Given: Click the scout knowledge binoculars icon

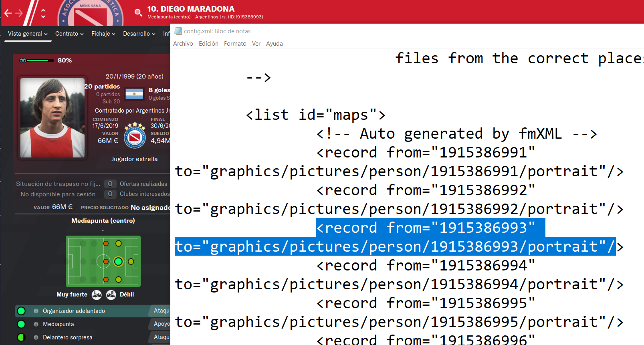Looking at the screenshot, I should pyautogui.click(x=23, y=61).
